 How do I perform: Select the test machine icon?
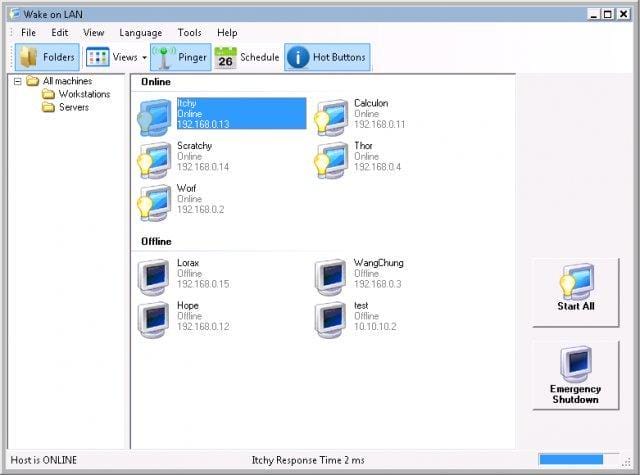click(330, 318)
